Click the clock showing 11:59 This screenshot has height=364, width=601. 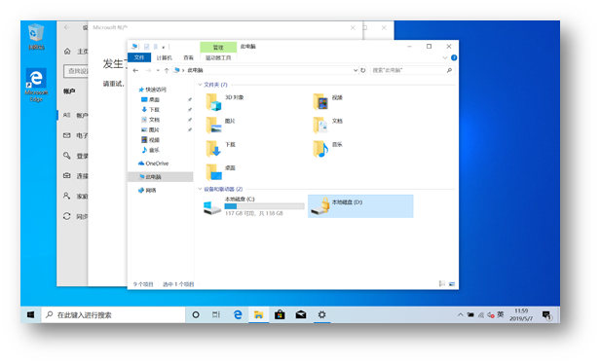coord(521,314)
